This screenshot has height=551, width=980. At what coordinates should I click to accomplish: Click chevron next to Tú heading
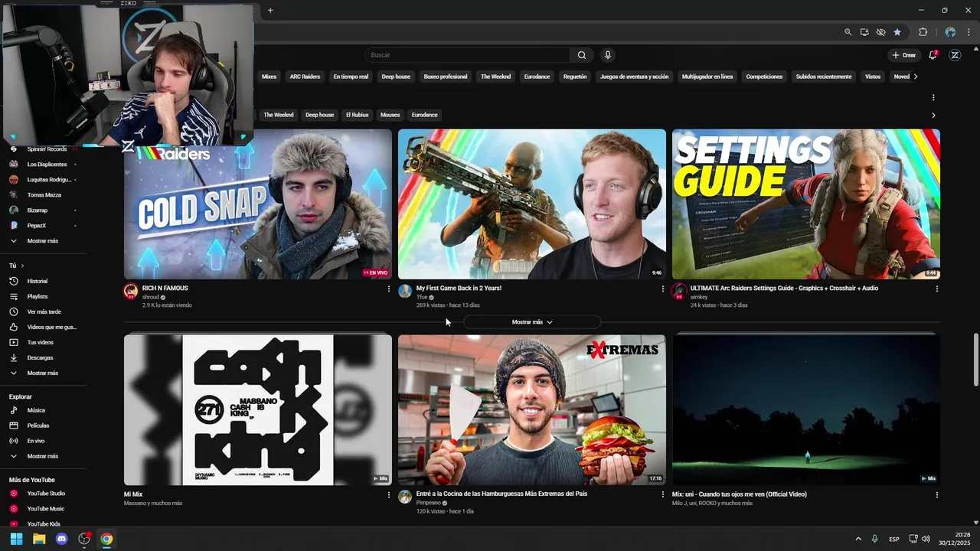[21, 266]
